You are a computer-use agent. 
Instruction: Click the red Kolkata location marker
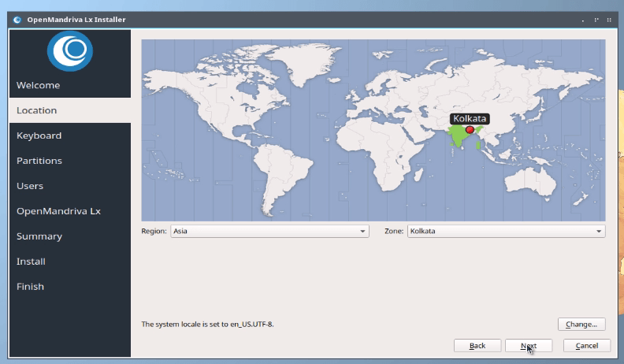tap(470, 130)
